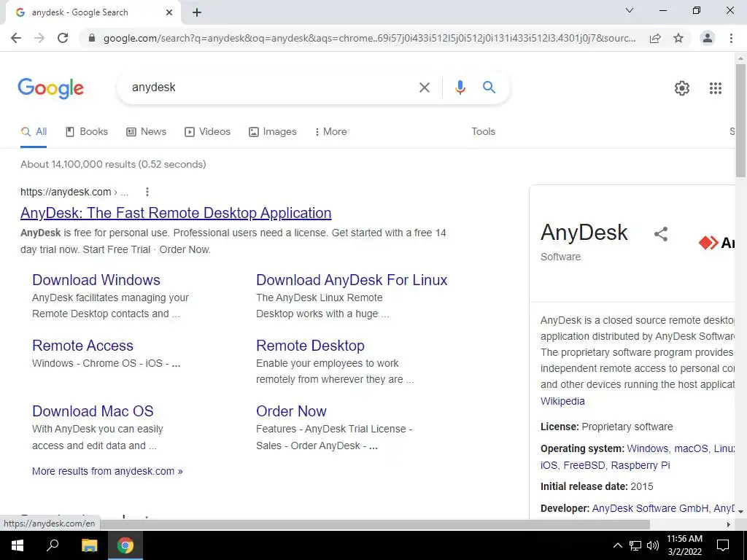This screenshot has height=560, width=747.
Task: Go back to the previous page
Action: coord(16,38)
